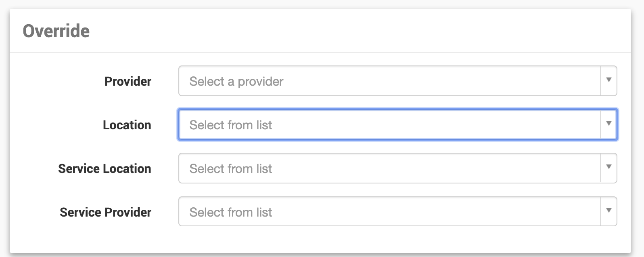This screenshot has height=257, width=644.
Task: Click the Provider field label
Action: click(x=128, y=82)
